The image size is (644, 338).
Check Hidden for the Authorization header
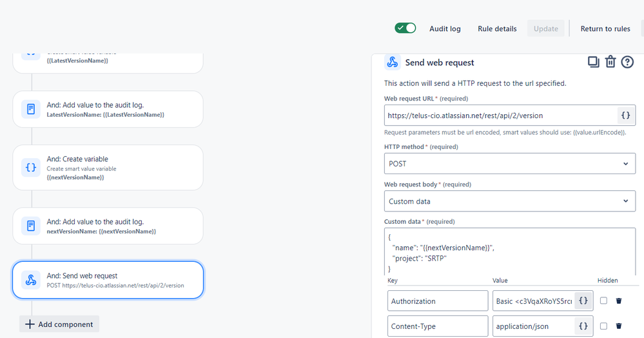coord(603,301)
